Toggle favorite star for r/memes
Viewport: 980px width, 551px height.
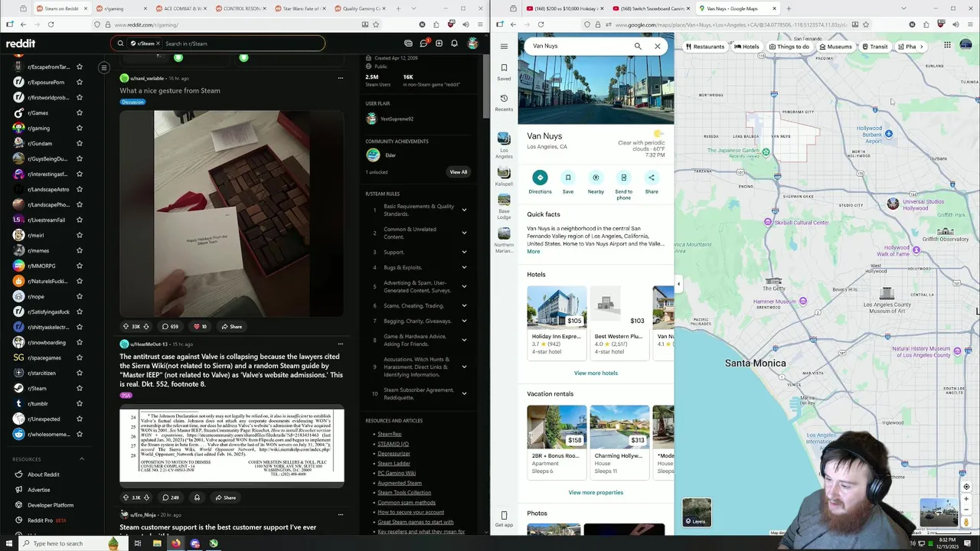[80, 250]
